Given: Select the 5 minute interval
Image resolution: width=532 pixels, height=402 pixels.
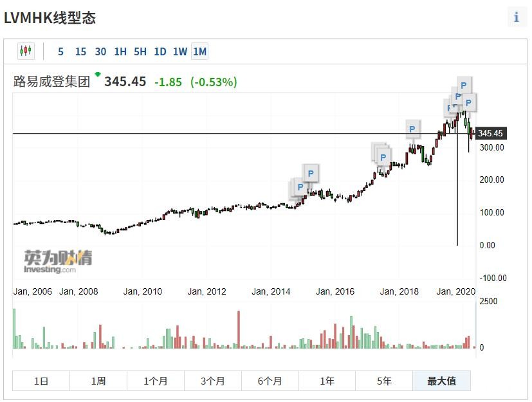Looking at the screenshot, I should tap(61, 51).
